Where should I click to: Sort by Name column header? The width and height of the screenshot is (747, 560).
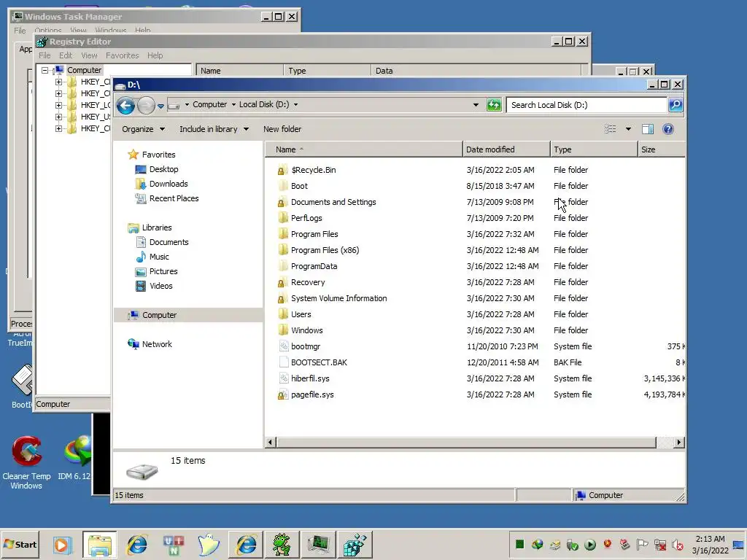[x=363, y=149]
